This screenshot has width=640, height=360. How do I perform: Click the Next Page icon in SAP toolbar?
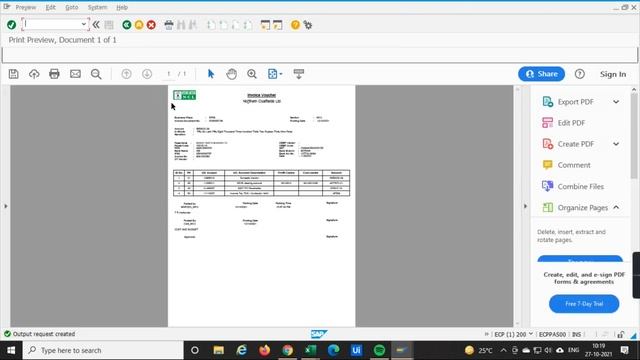236,25
